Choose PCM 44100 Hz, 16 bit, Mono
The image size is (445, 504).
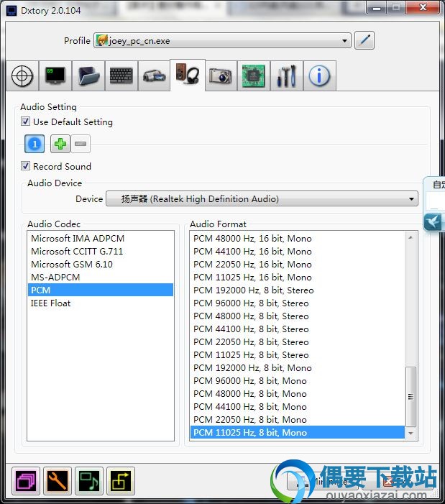(x=298, y=251)
